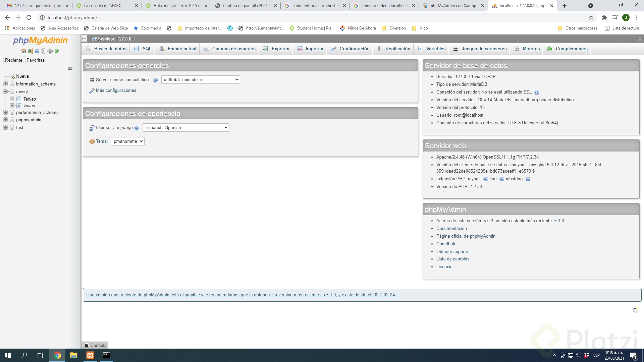Click the collapse navigation arrow beside Servidor
The width and height of the screenshot is (644, 362).
click(x=84, y=39)
